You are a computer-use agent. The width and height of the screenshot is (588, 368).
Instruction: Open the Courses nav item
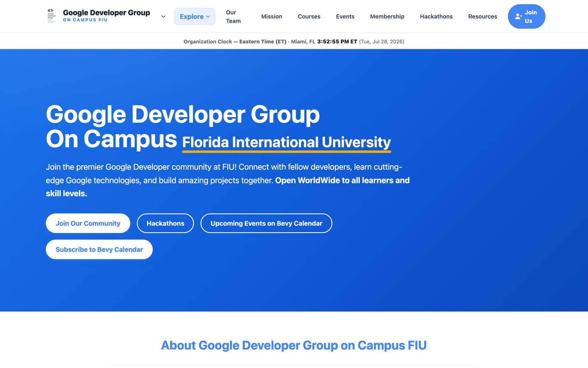coord(309,17)
